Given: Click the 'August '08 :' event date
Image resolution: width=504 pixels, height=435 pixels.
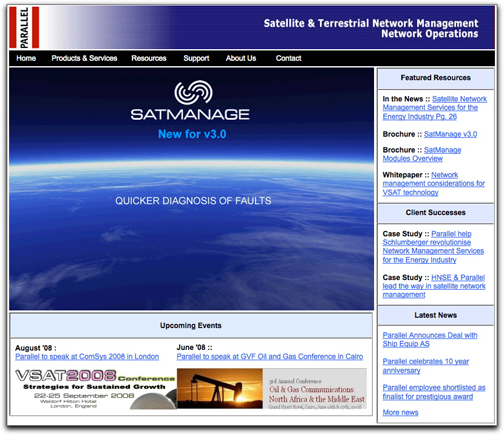Looking at the screenshot, I should 36,348.
